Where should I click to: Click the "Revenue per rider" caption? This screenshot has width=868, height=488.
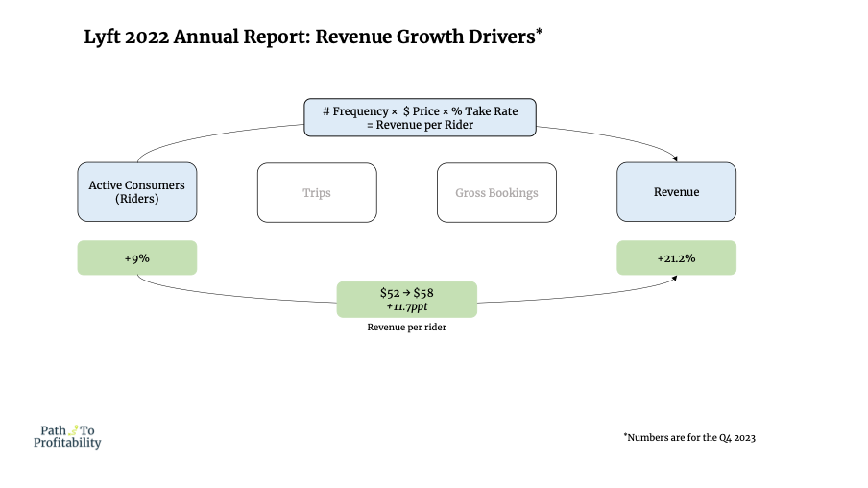pyautogui.click(x=407, y=328)
